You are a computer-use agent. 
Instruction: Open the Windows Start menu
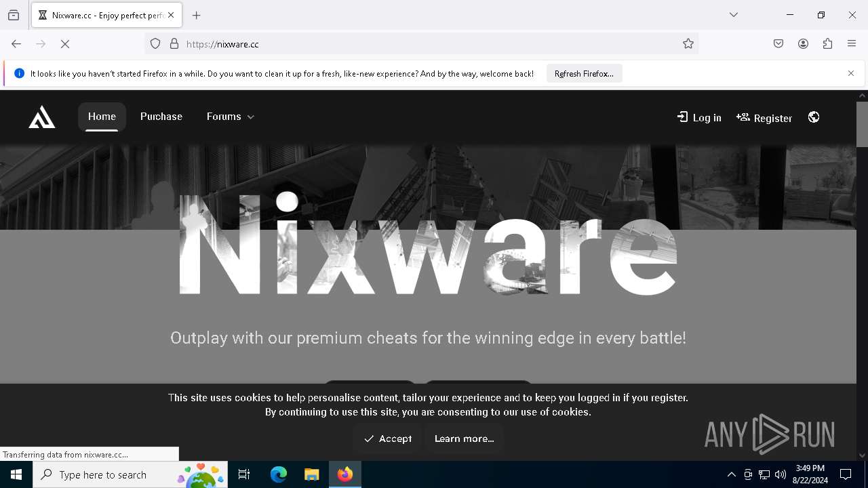16,474
